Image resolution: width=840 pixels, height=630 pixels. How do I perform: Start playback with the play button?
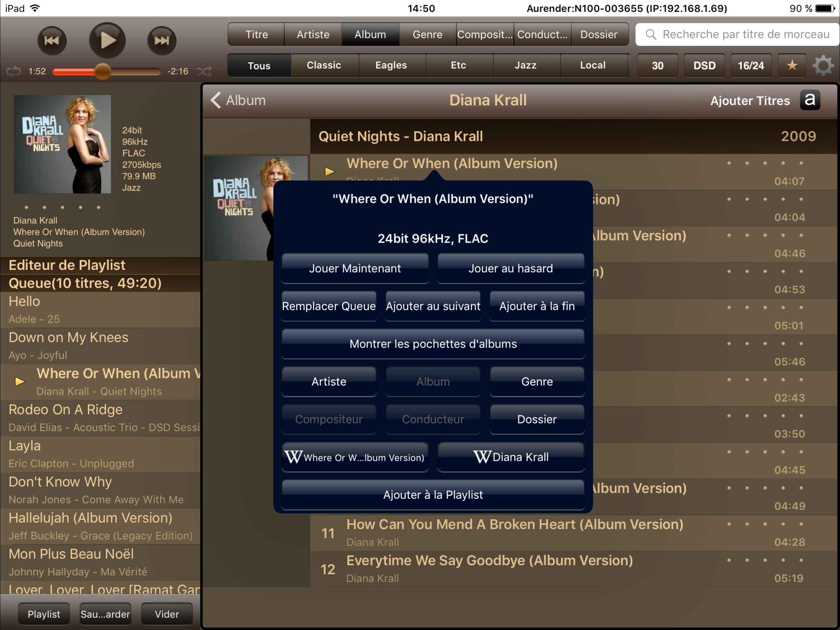(x=108, y=40)
